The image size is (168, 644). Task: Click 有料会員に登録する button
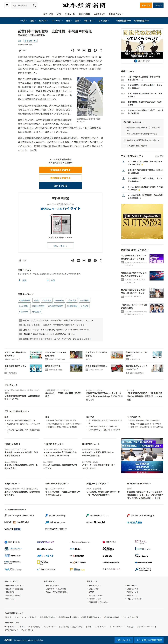click(x=60, y=170)
